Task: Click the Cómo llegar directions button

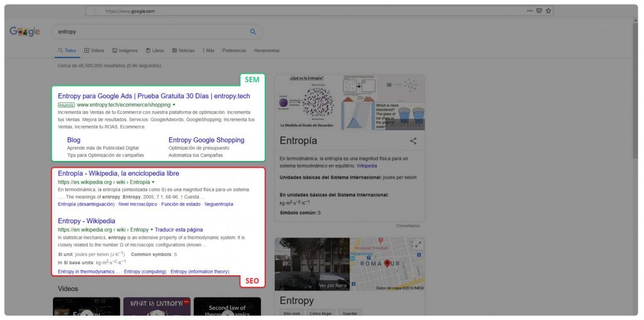Action: coord(321,314)
